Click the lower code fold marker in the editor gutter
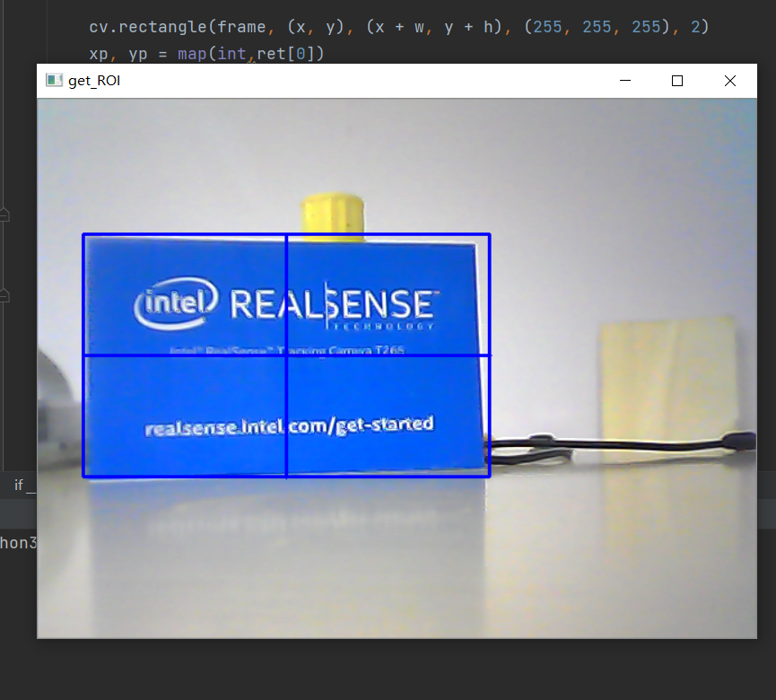 (x=4, y=295)
